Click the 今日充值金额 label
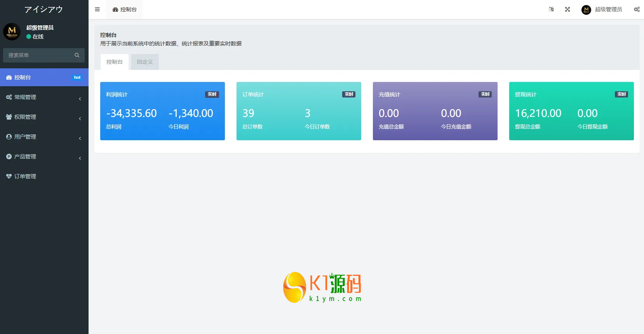 coord(456,127)
